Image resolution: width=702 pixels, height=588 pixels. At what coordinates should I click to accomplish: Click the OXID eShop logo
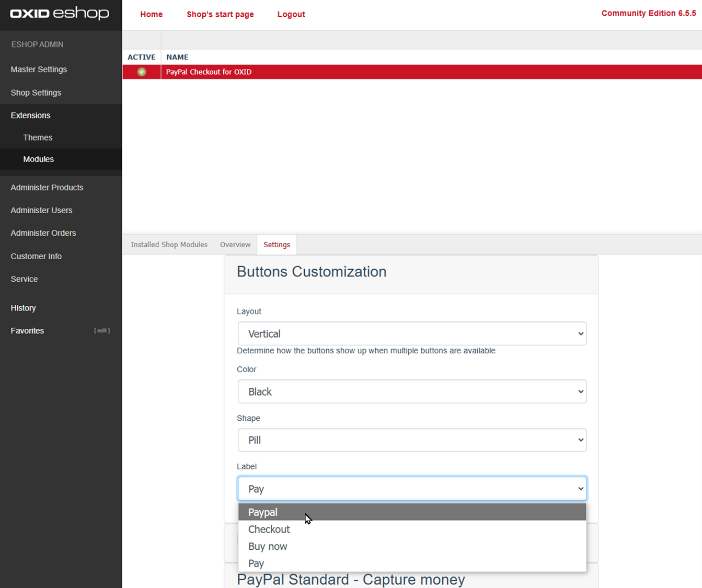(x=60, y=14)
